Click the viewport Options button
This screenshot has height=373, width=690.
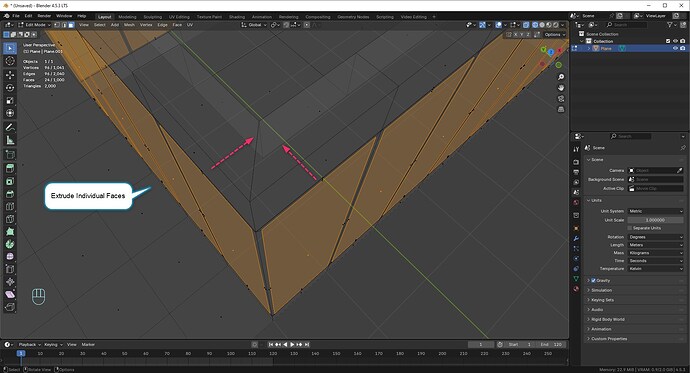[554, 34]
